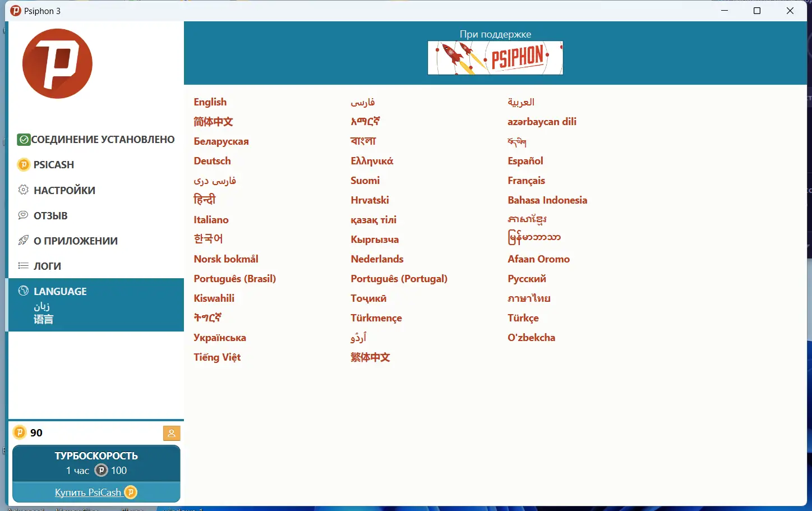This screenshot has height=511, width=812.
Task: Click the coin icon beside balance 90
Action: [x=20, y=432]
